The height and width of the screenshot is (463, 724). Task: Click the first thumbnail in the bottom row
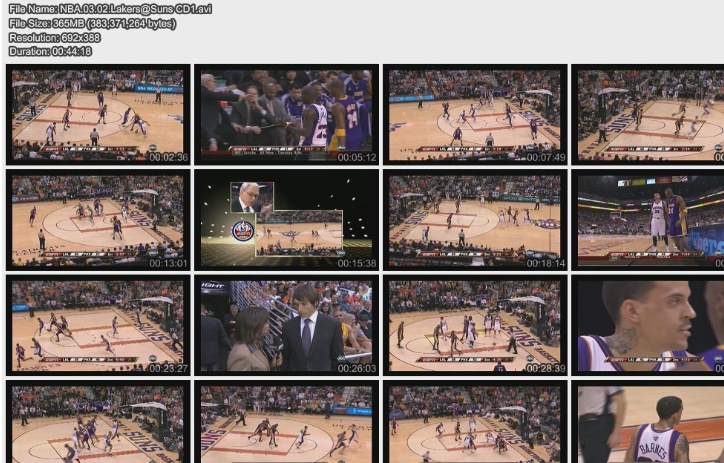pyautogui.click(x=98, y=424)
